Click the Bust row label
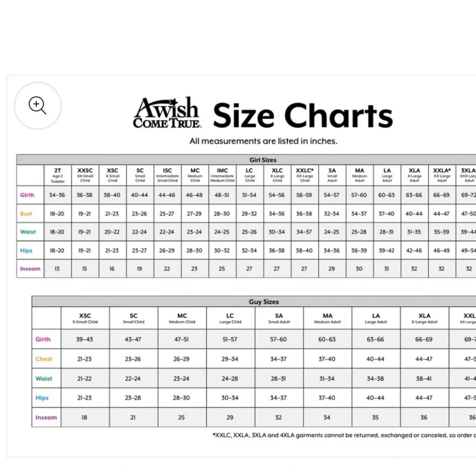This screenshot has width=476, height=476. (26, 214)
